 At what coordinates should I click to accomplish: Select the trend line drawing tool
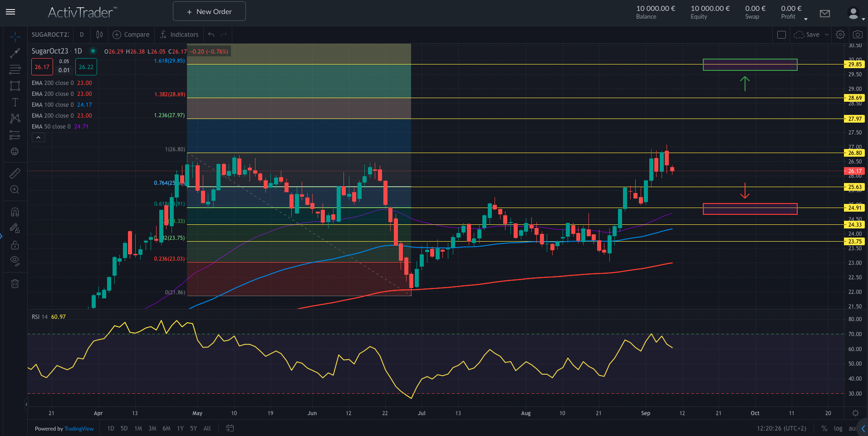(x=15, y=53)
